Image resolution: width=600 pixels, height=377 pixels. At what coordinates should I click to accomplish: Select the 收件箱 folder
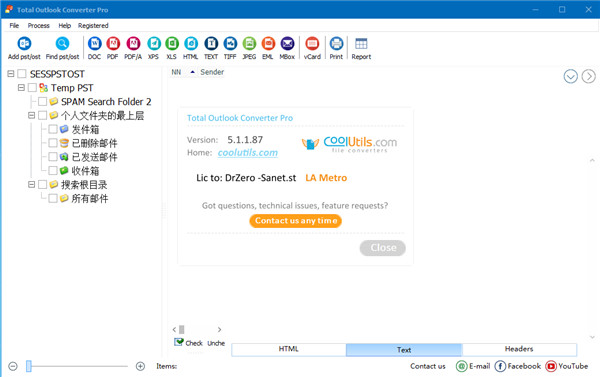coord(85,171)
